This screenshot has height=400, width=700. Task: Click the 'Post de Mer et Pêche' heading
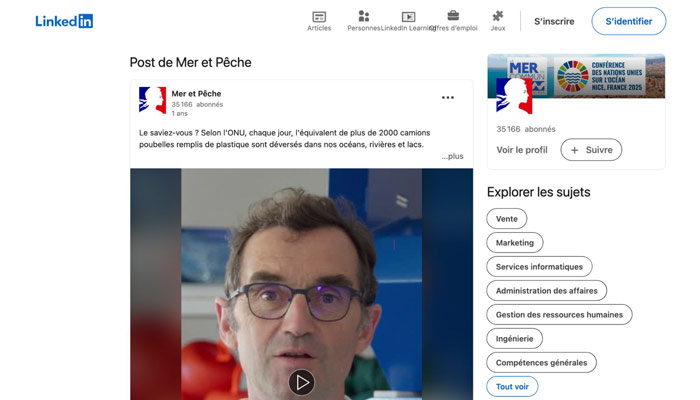click(190, 62)
